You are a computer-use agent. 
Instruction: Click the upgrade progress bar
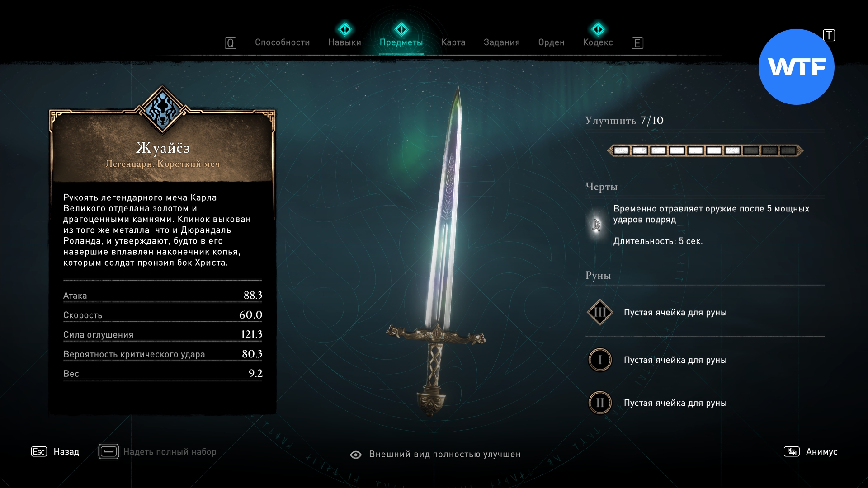[705, 150]
